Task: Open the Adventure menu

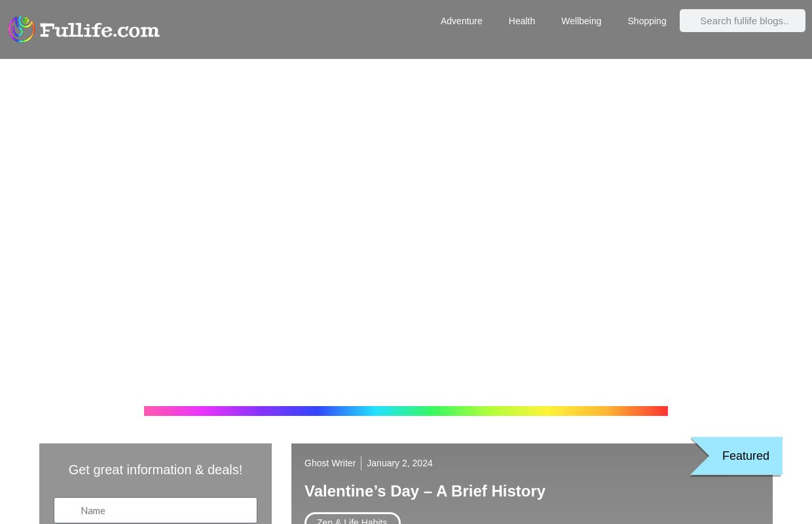Action: coord(461,21)
